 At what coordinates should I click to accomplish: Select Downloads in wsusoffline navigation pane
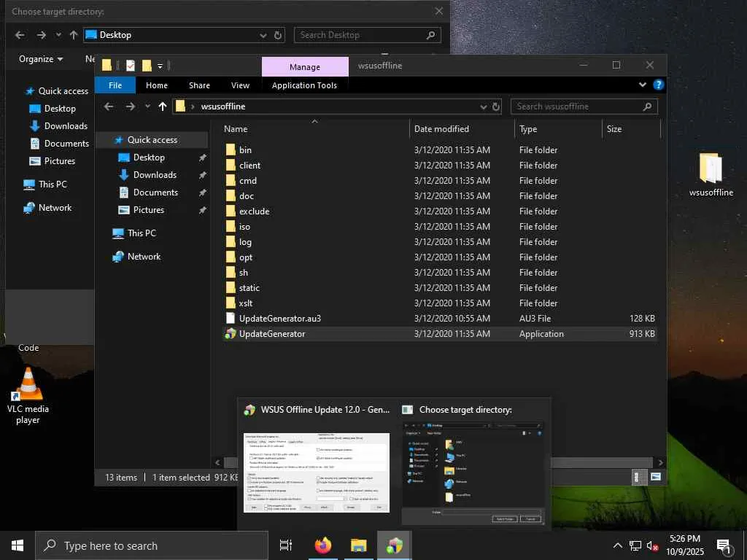(155, 175)
